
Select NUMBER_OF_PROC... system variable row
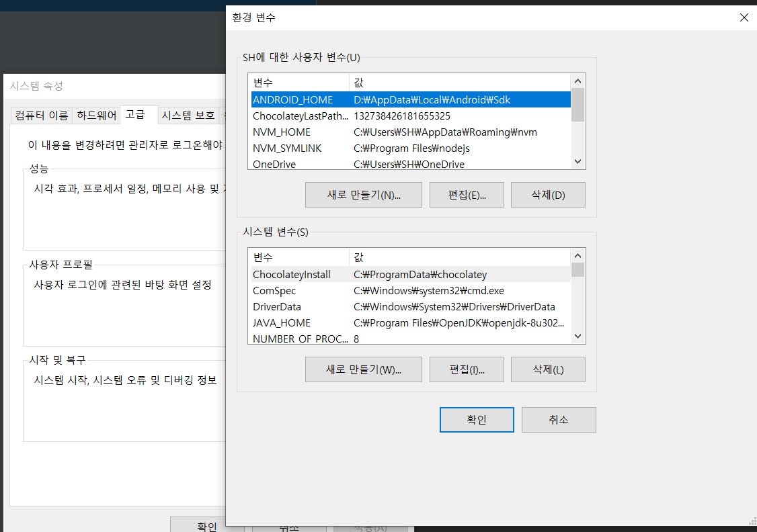click(x=410, y=338)
